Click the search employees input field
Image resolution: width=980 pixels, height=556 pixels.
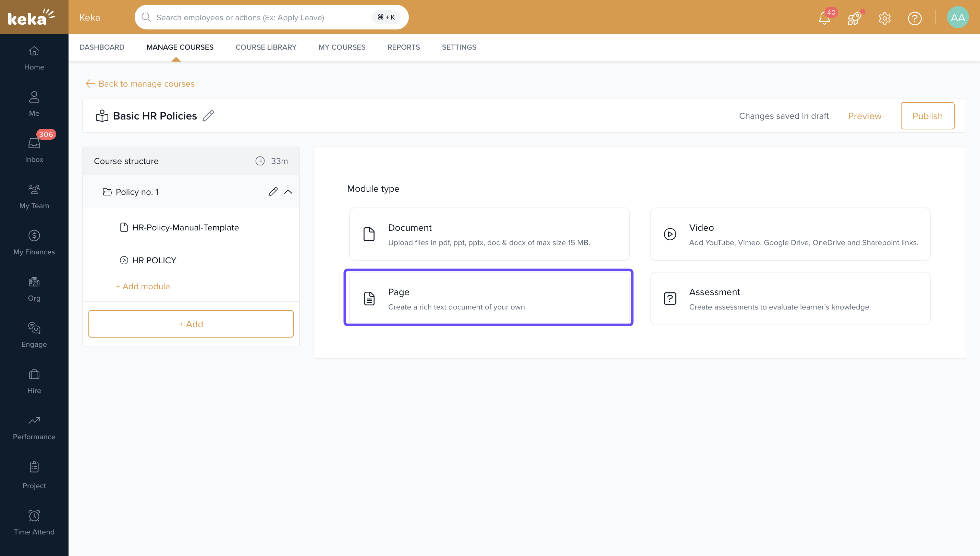click(x=260, y=17)
